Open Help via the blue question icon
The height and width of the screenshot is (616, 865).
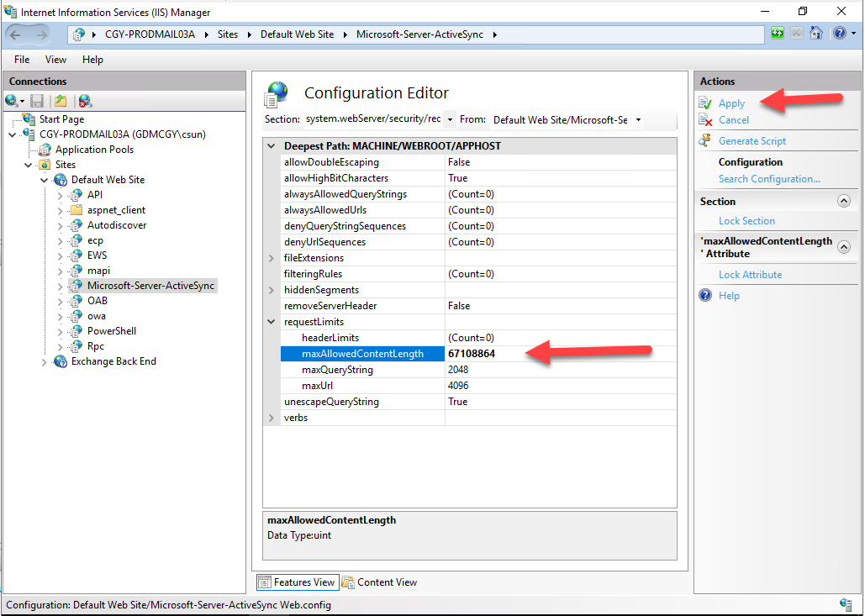coord(838,34)
